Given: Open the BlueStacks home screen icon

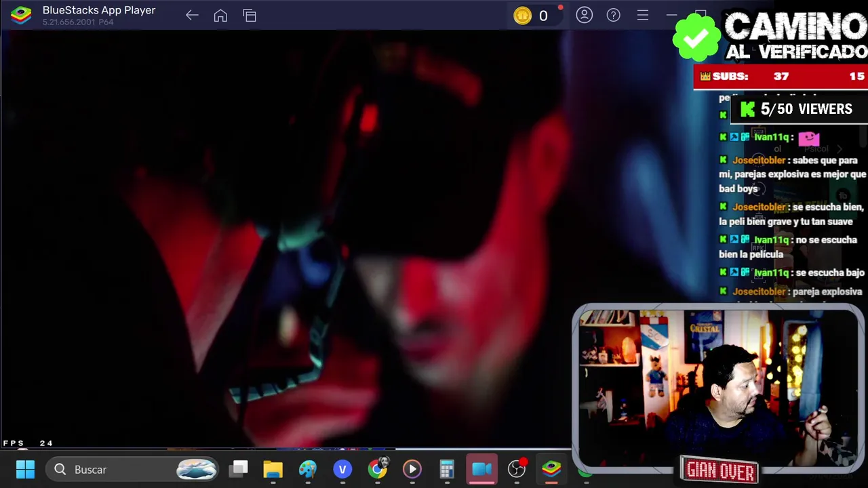Looking at the screenshot, I should click(x=220, y=15).
